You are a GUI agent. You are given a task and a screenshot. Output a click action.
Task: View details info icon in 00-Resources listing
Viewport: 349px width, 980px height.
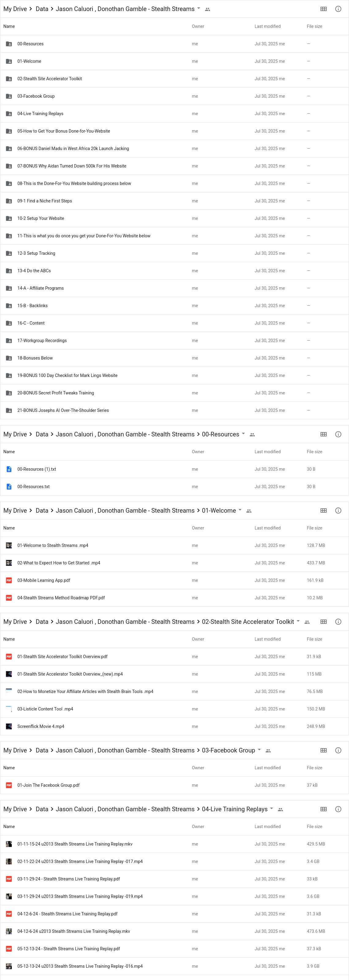click(338, 434)
